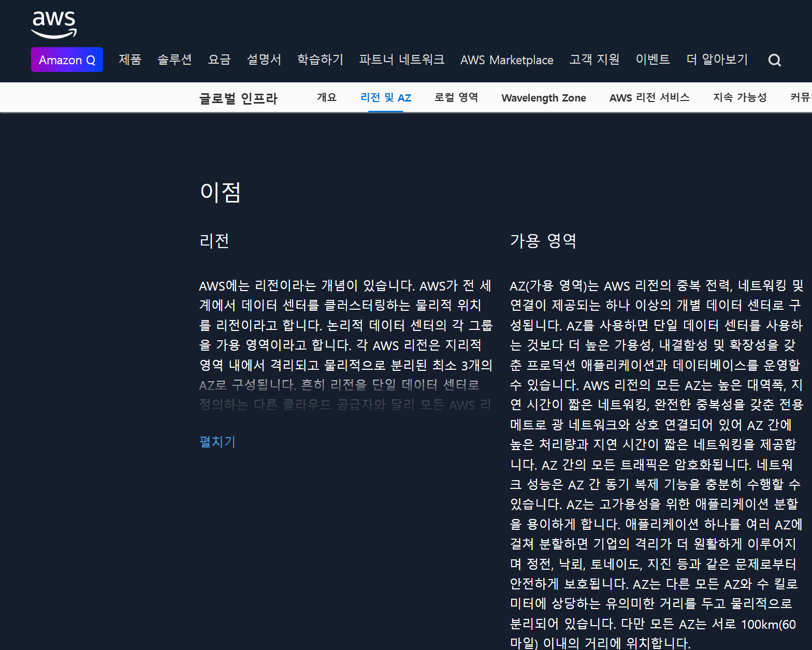Open the 제품 menu

pos(130,60)
